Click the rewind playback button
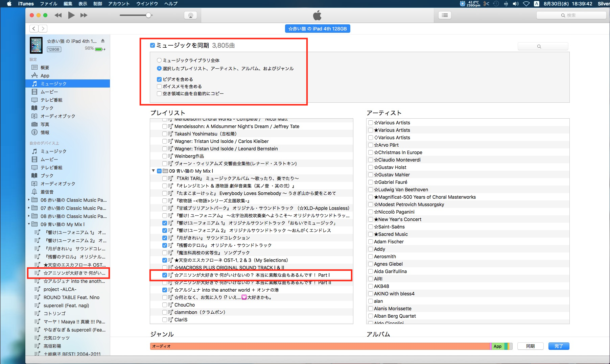Image resolution: width=610 pixels, height=364 pixels. 58,15
